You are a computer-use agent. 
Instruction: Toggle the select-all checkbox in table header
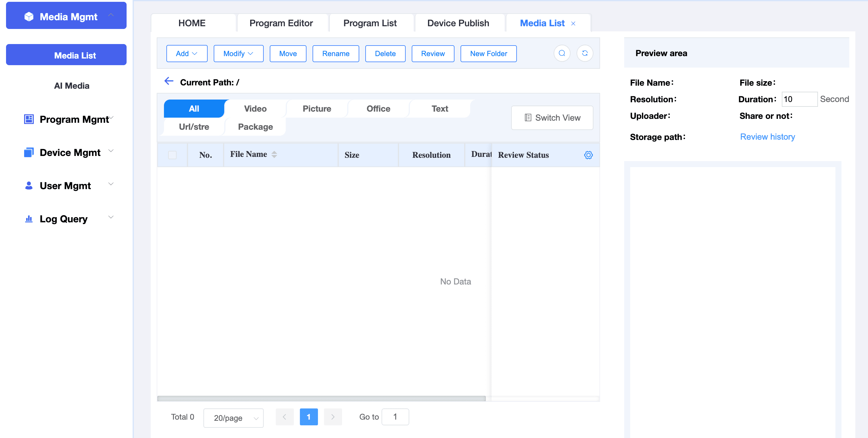172,155
